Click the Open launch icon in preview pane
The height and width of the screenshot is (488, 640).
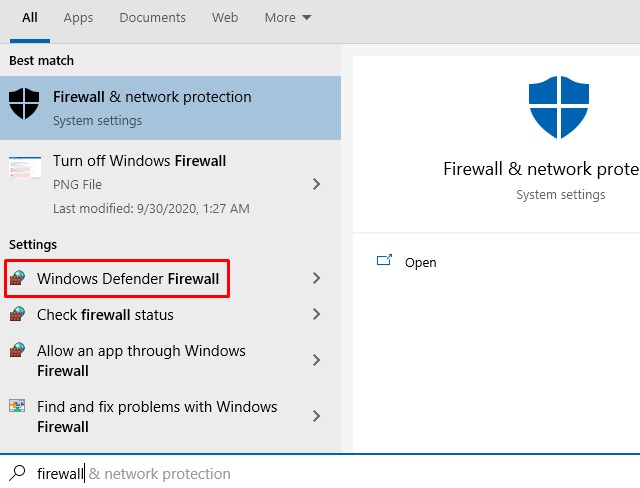[x=384, y=261]
